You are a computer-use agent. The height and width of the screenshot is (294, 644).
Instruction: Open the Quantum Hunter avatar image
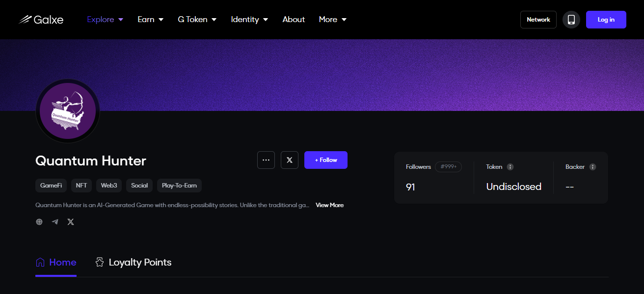(68, 111)
